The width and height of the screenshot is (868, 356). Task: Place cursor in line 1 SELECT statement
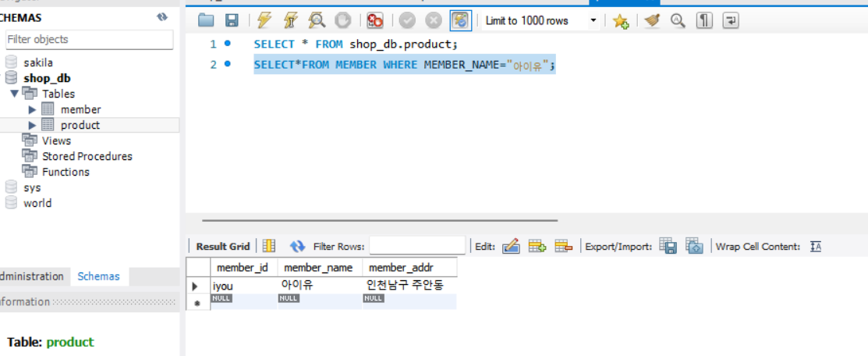(x=354, y=44)
